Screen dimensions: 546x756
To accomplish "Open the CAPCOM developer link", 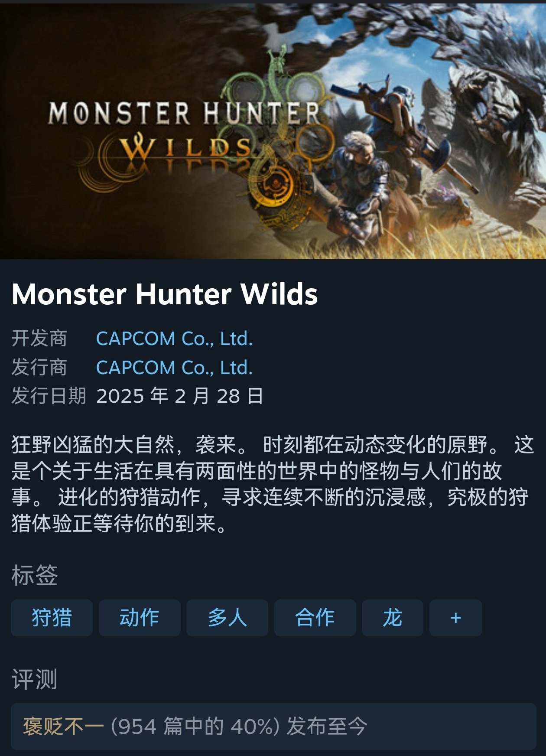I will (174, 339).
